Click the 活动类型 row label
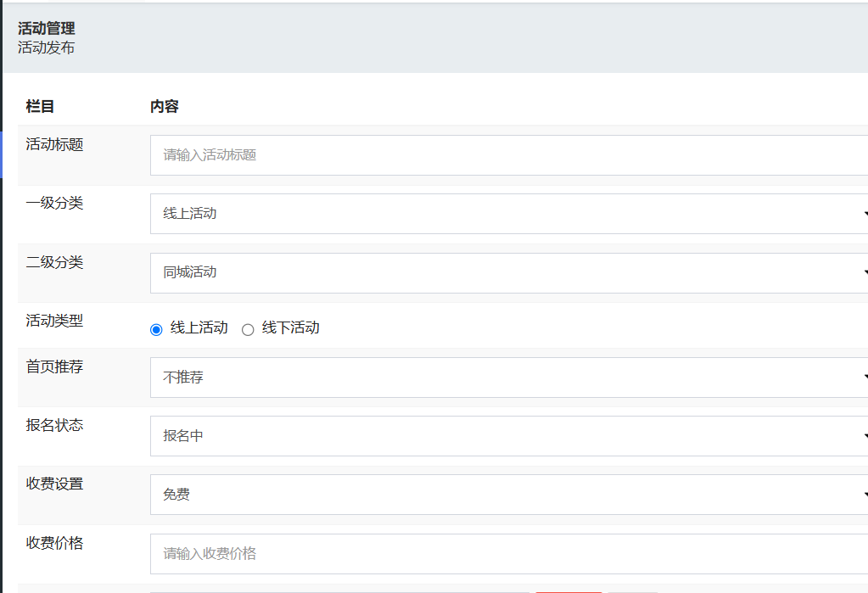The height and width of the screenshot is (593, 868). click(x=55, y=322)
